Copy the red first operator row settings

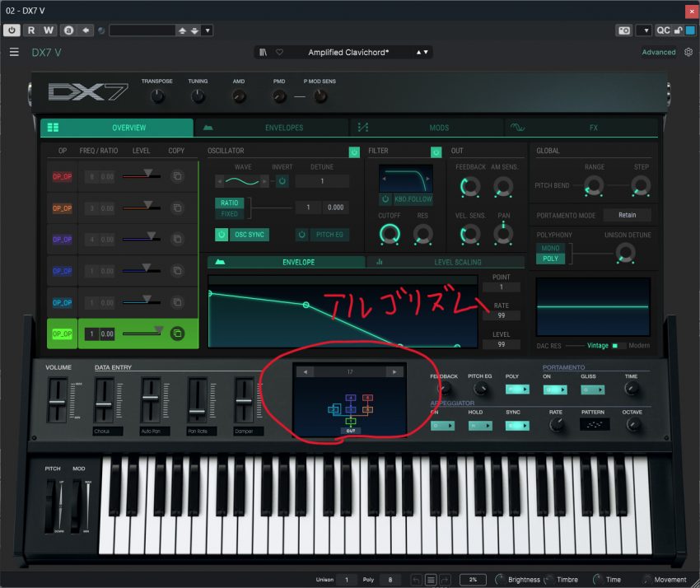tap(177, 176)
